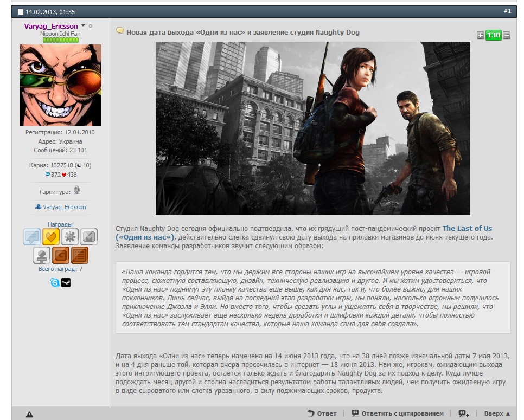Click the Skype contact icon
Image resolution: width=524 pixels, height=420 pixels.
click(55, 282)
